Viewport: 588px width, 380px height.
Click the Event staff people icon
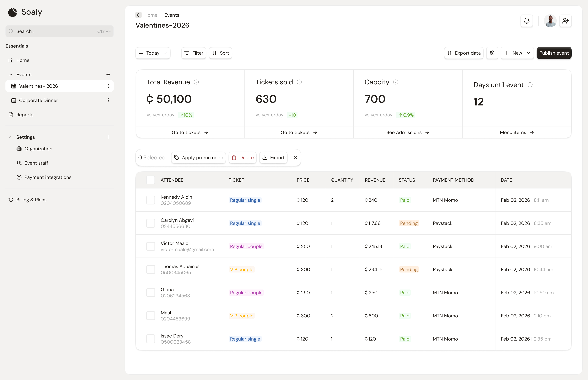click(x=19, y=163)
